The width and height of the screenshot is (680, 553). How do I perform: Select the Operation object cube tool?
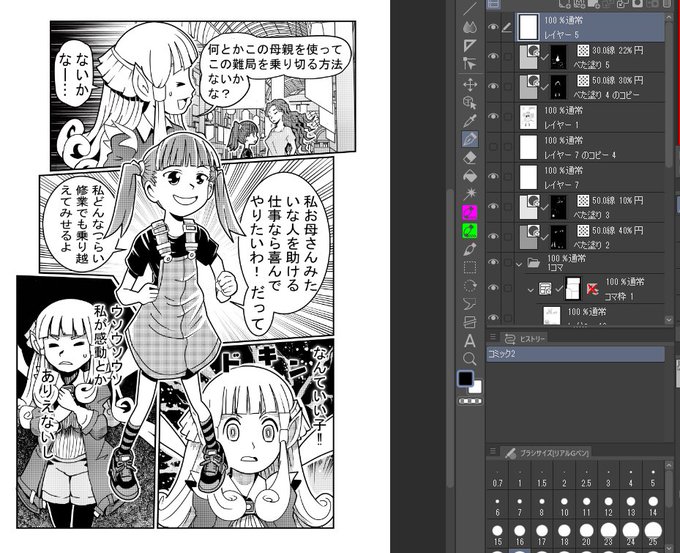(x=470, y=103)
